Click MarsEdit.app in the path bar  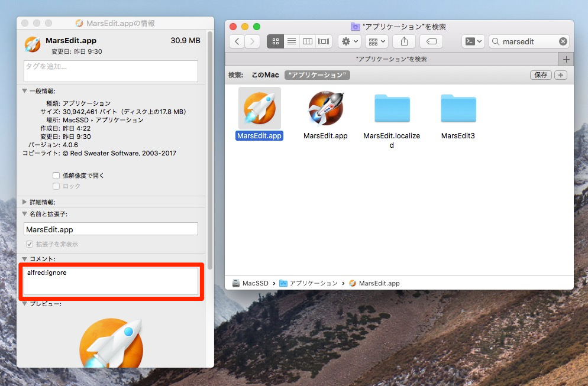click(374, 283)
